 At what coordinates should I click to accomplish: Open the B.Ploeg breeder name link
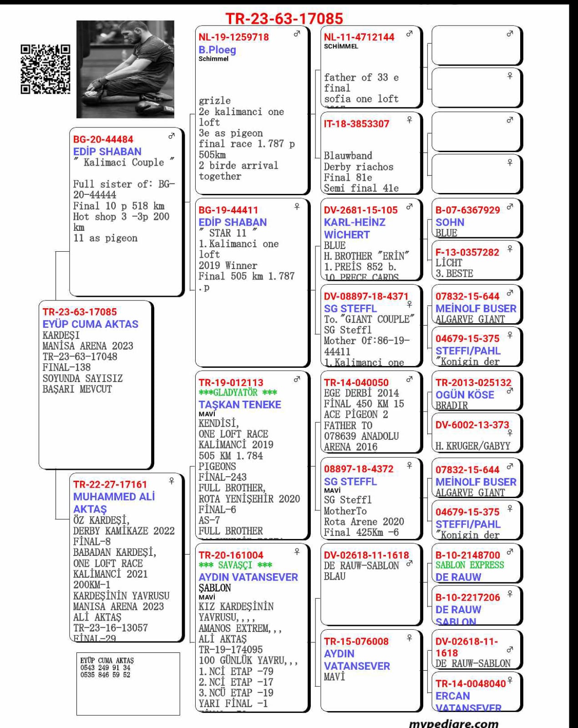click(217, 50)
